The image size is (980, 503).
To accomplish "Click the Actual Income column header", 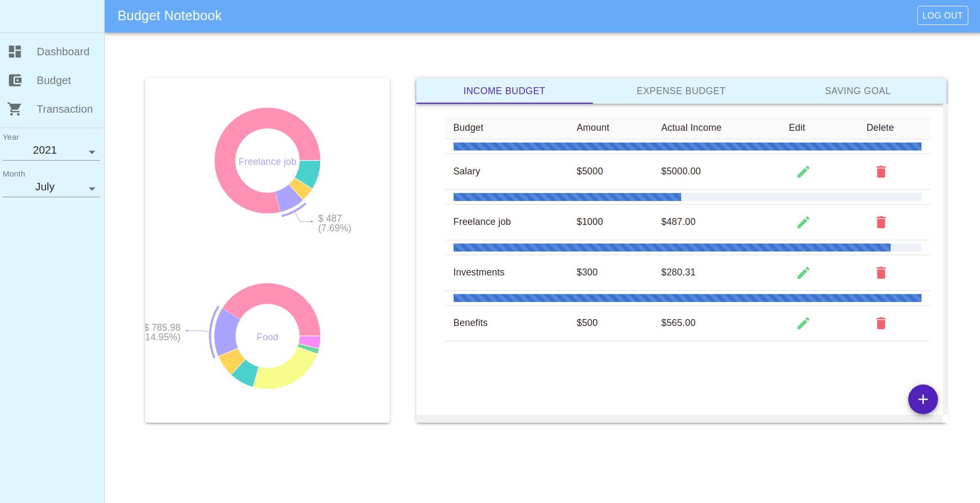I will pyautogui.click(x=691, y=128).
